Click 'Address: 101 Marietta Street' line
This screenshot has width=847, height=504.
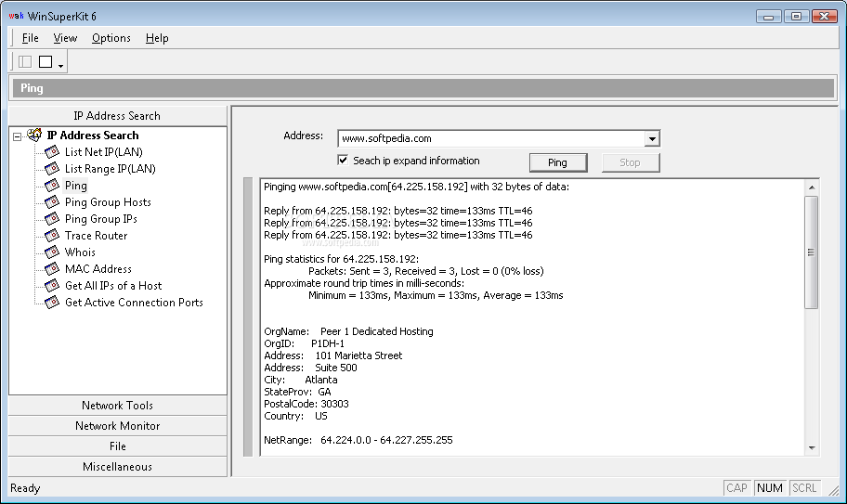[x=333, y=356]
